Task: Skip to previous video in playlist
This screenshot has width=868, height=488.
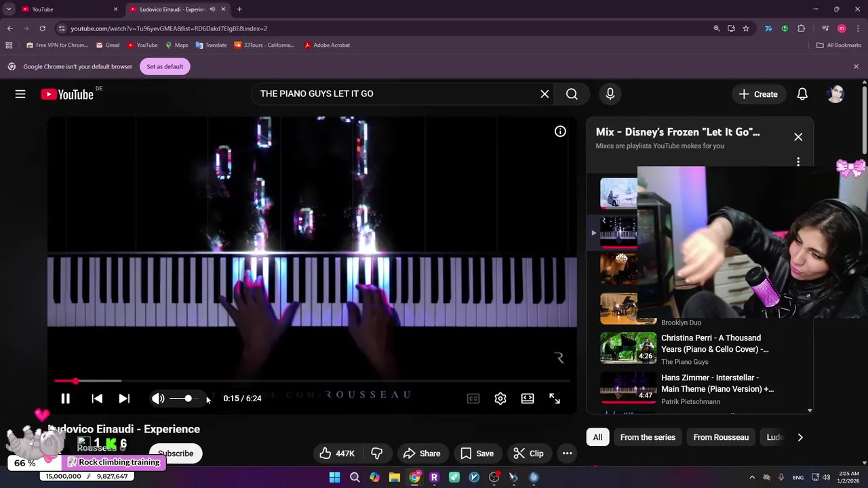Action: tap(97, 399)
